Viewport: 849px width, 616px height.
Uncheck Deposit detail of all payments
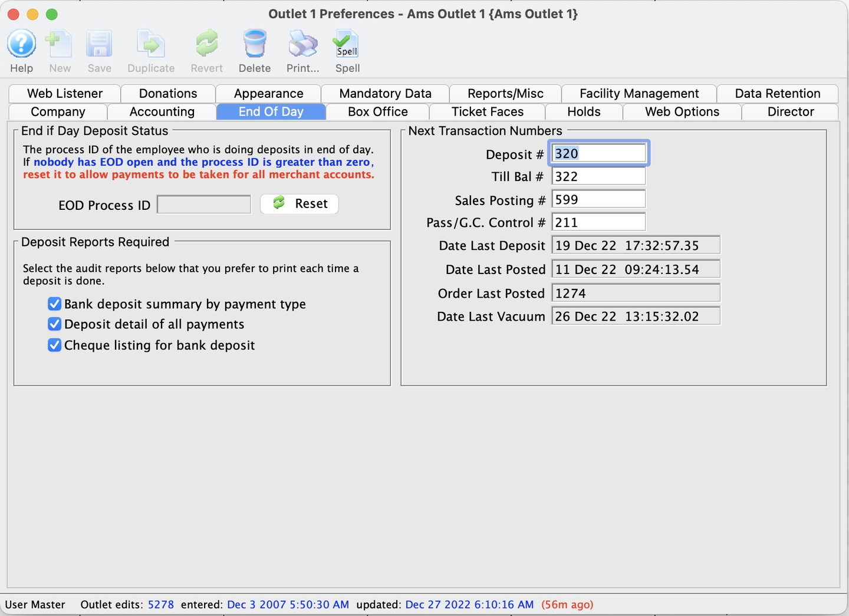click(x=54, y=324)
